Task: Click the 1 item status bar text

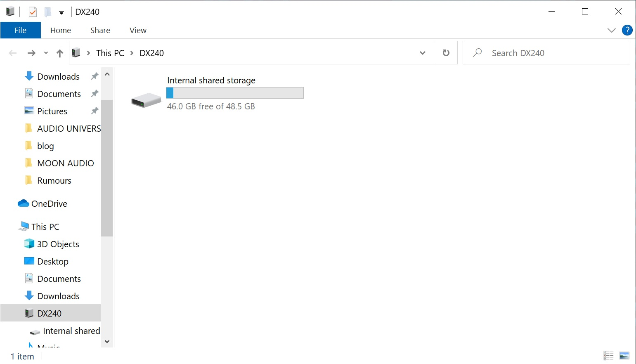Action: pyautogui.click(x=22, y=357)
